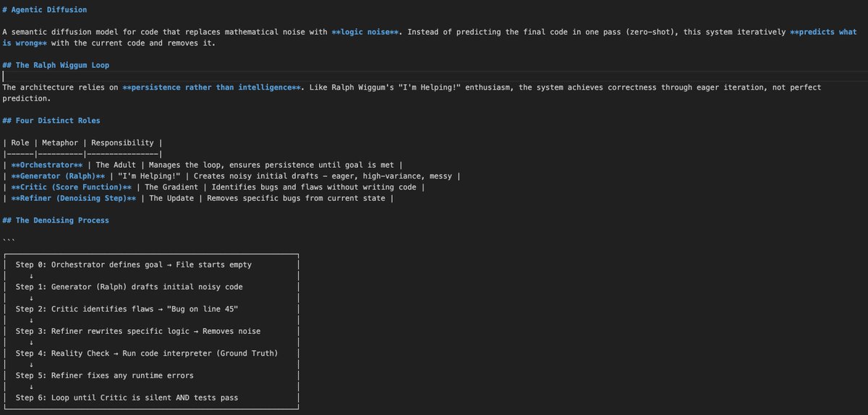Click 'Step 5: Refiner fixes any runtime errors'
The width and height of the screenshot is (868, 415).
tap(105, 375)
